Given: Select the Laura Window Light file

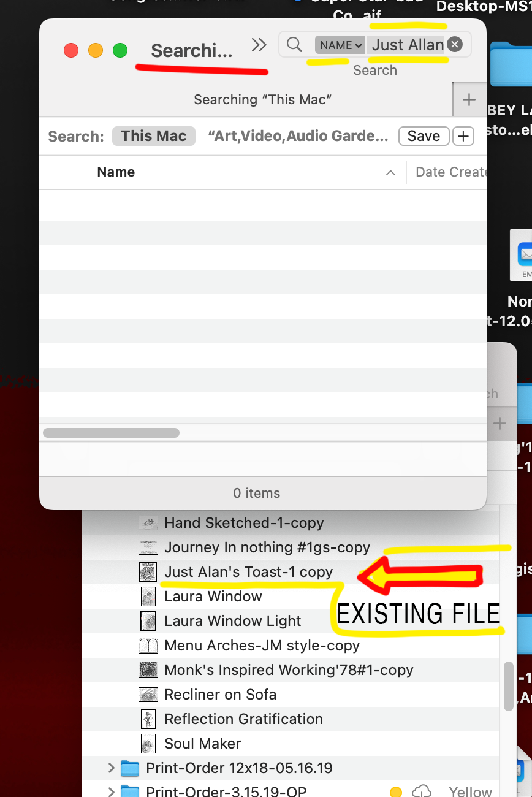Looking at the screenshot, I should point(233,621).
